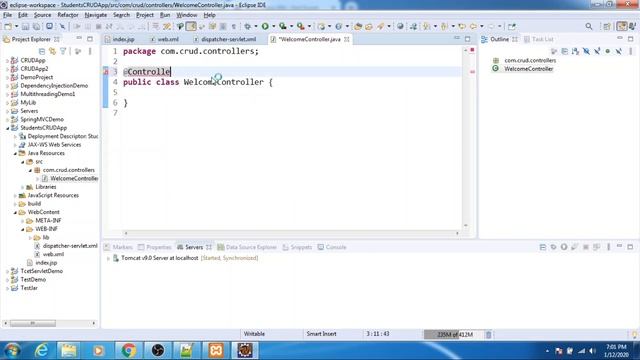Open the Source menu
The height and width of the screenshot is (360, 640).
coord(42,15)
